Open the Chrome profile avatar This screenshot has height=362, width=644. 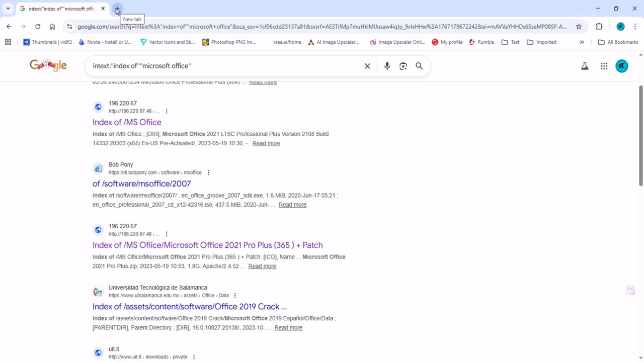[x=620, y=27]
